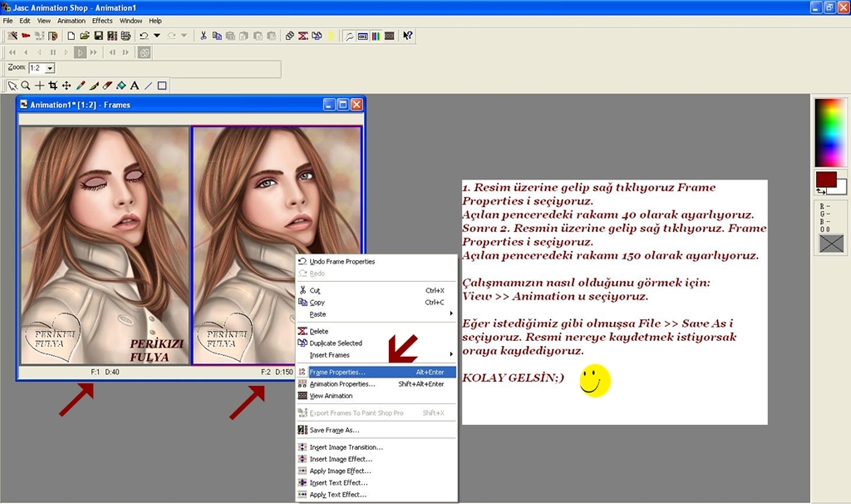Activate the Zoom magnifier tool
The image size is (851, 504).
click(x=25, y=86)
